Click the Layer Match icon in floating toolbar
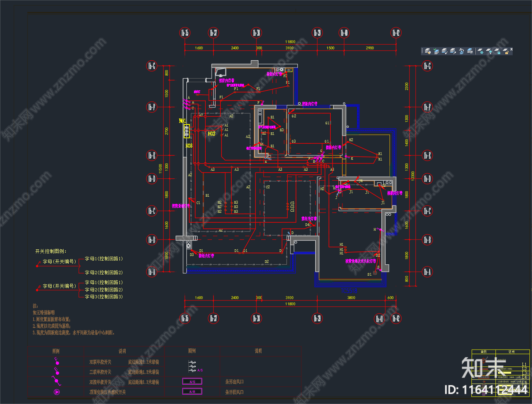Screen dimensions: 532x404 428,51
